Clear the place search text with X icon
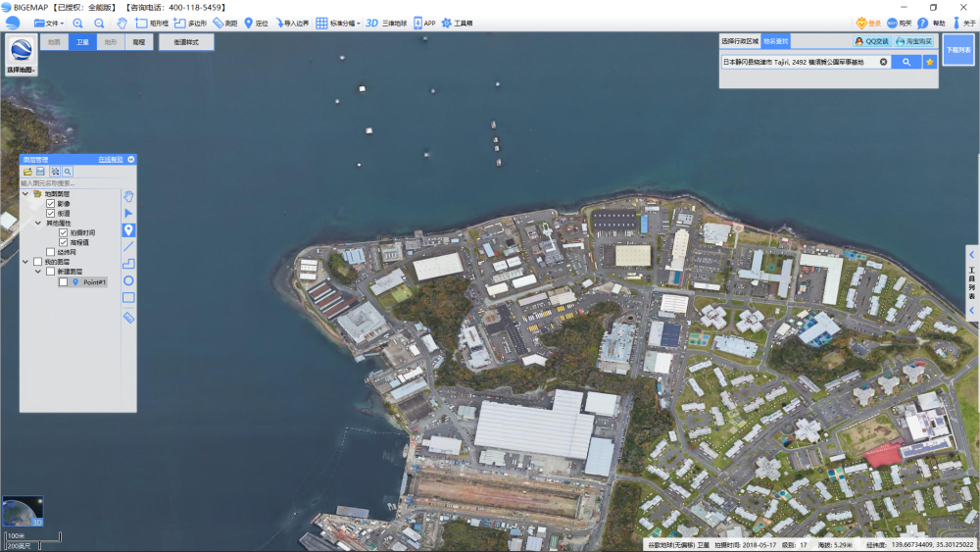 click(883, 62)
